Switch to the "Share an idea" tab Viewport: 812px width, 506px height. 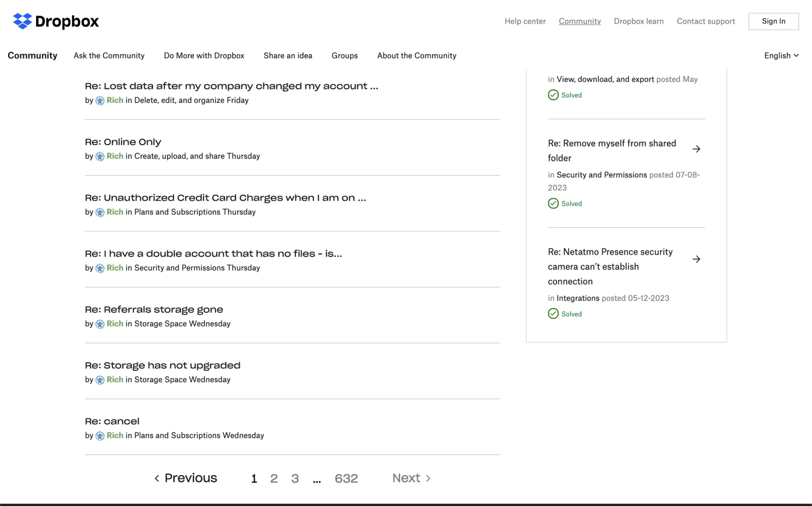[x=288, y=55]
